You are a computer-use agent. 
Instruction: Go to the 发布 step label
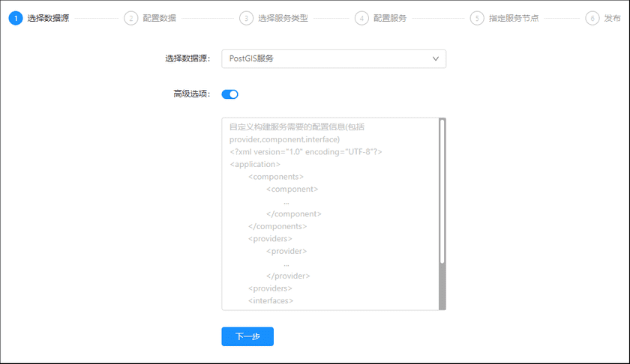(612, 18)
